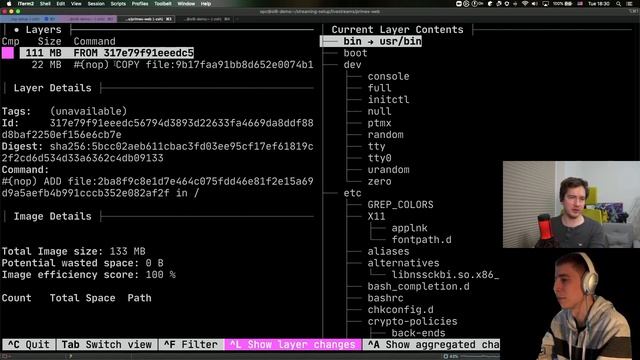Select the null entry
The image size is (640, 360).
point(379,111)
